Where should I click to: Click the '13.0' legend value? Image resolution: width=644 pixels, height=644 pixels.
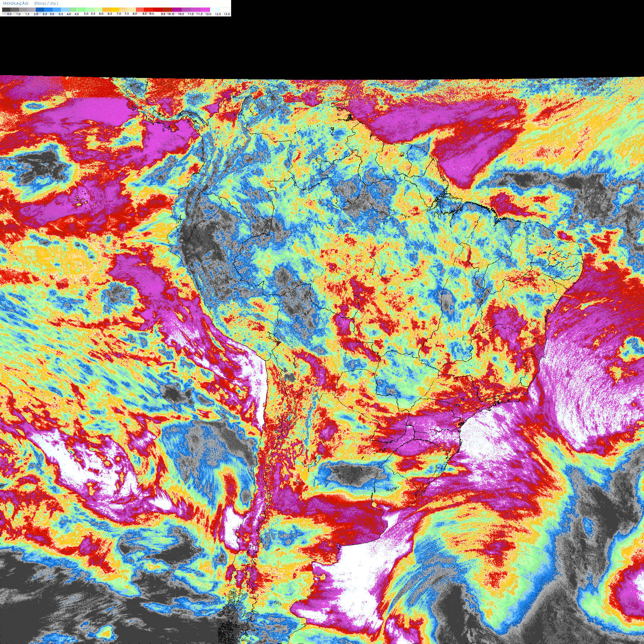pos(227,14)
